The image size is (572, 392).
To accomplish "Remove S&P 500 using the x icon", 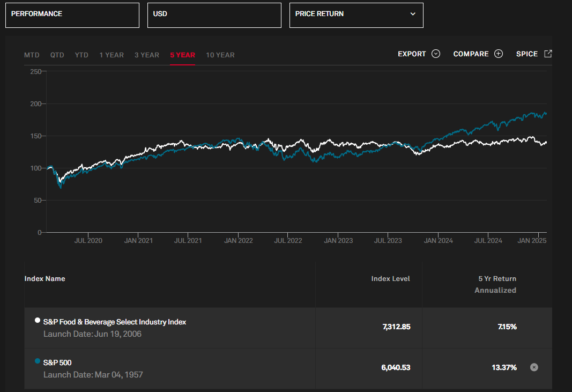I will point(534,367).
